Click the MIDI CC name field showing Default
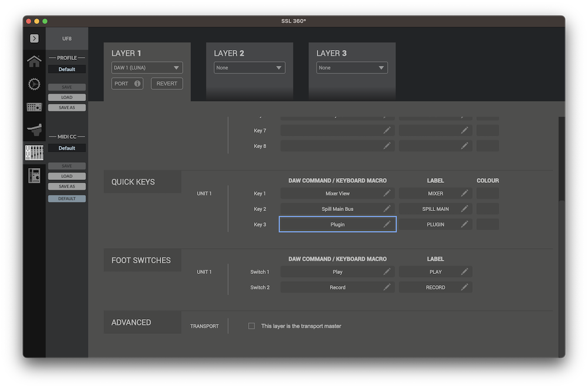 coord(67,148)
